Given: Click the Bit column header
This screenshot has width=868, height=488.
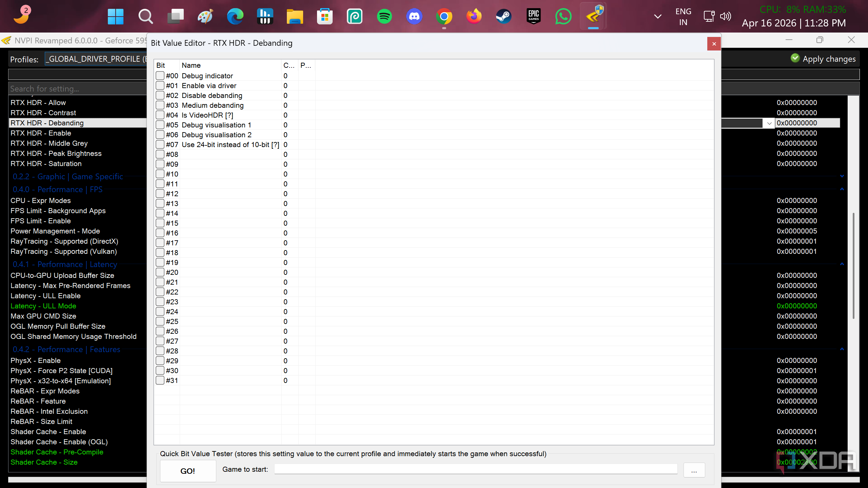Looking at the screenshot, I should click(167, 65).
